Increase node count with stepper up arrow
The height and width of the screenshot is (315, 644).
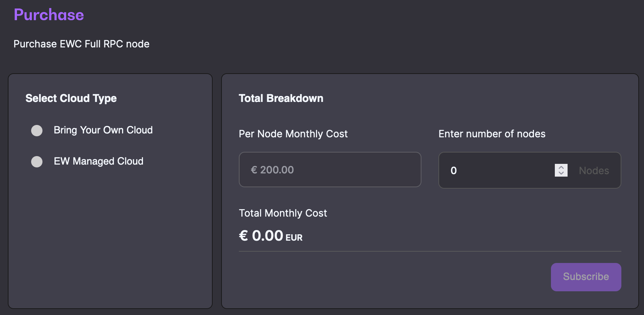pos(561,167)
